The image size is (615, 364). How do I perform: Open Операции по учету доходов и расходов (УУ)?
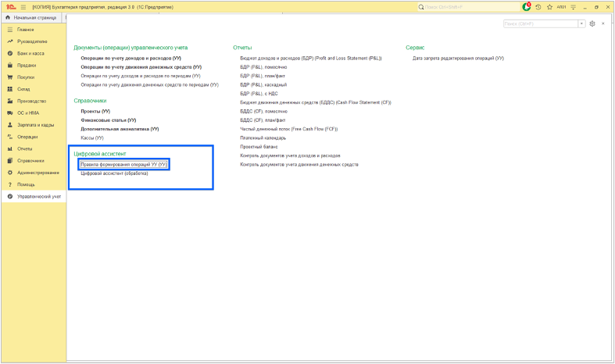[x=131, y=58]
